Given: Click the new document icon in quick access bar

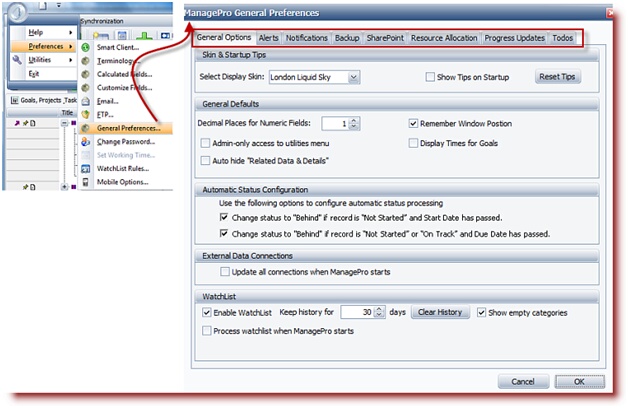Looking at the screenshot, I should (42, 5).
